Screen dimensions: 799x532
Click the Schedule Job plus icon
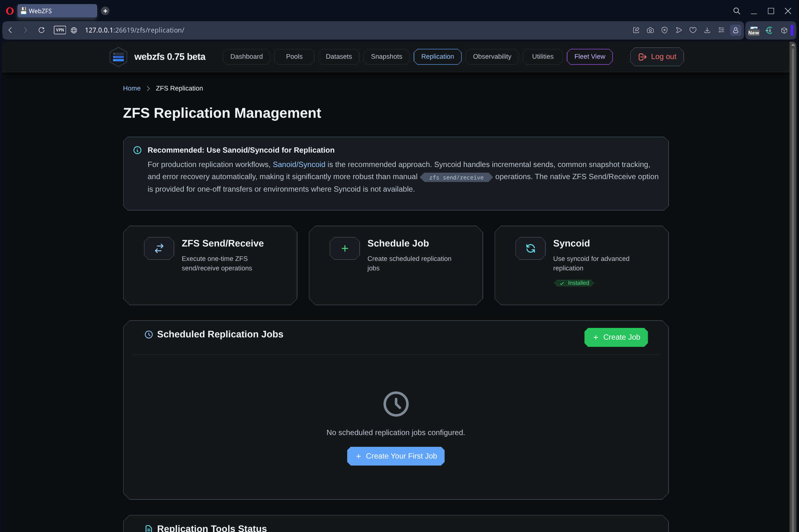click(345, 248)
